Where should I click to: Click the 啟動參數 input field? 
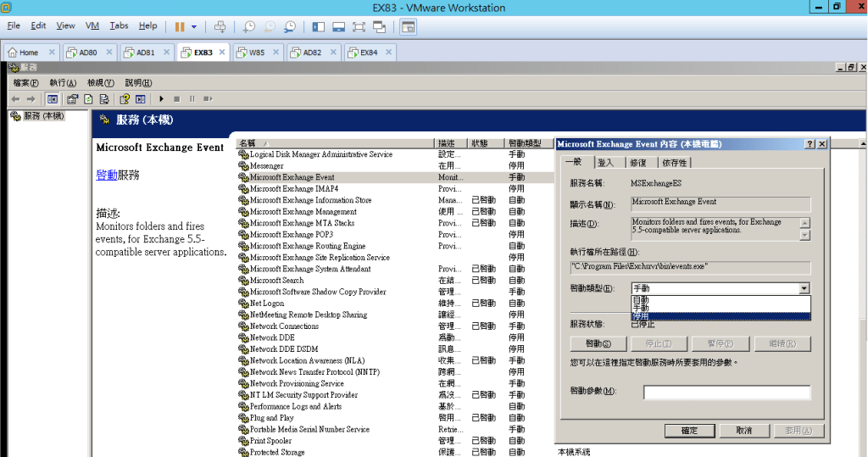(726, 392)
